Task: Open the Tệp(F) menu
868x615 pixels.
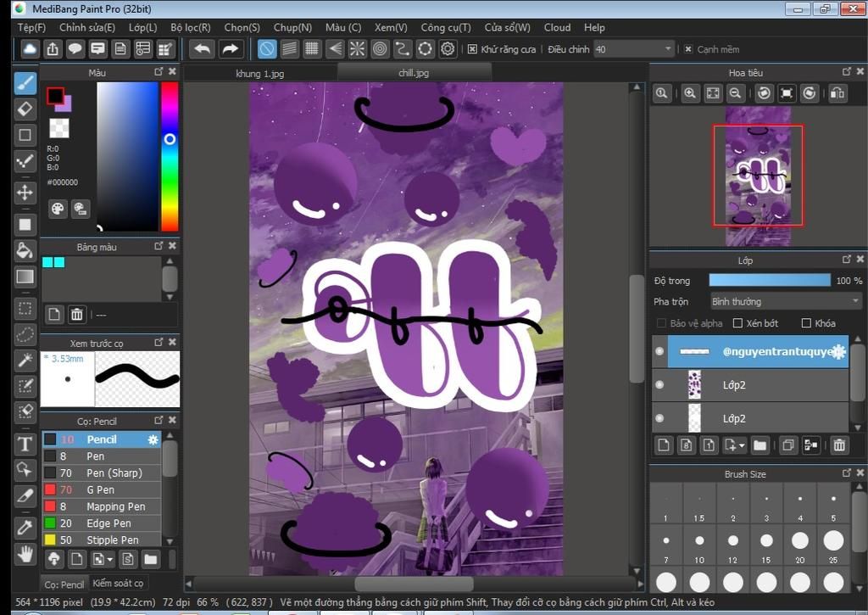Action: click(31, 27)
